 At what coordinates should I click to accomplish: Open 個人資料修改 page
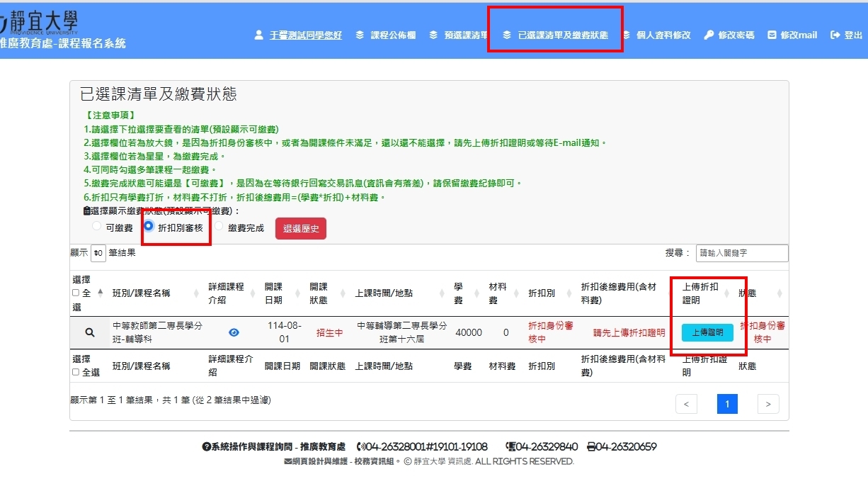656,35
